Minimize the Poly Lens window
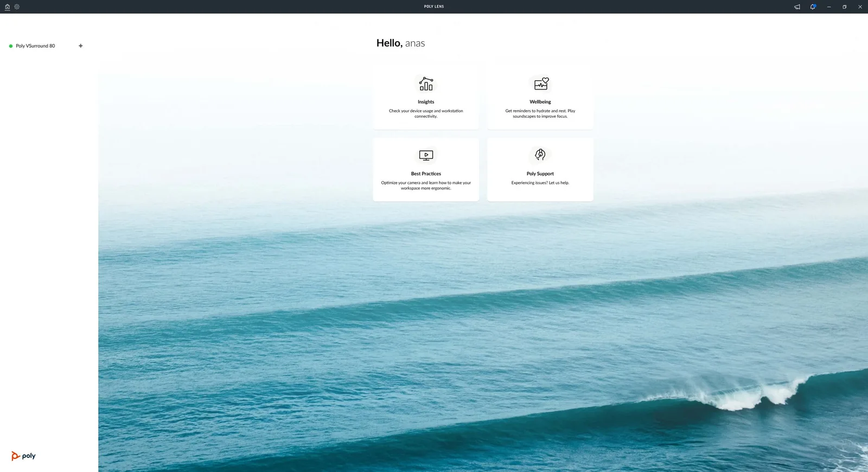Screen dimensions: 868x472 [x=829, y=7]
